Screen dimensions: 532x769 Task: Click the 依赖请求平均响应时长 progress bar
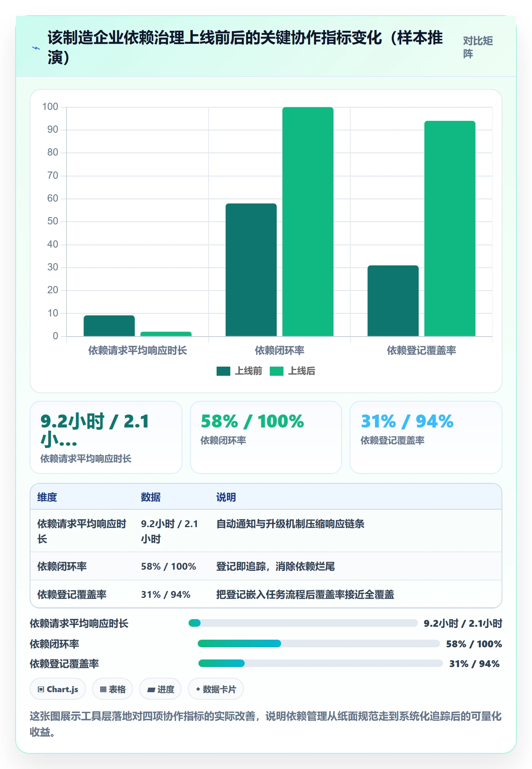[x=303, y=623]
